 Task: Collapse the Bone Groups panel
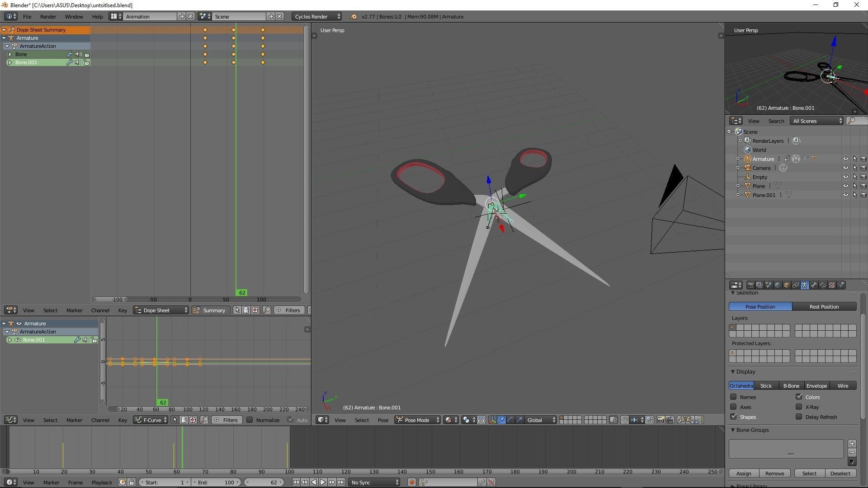pyautogui.click(x=733, y=430)
